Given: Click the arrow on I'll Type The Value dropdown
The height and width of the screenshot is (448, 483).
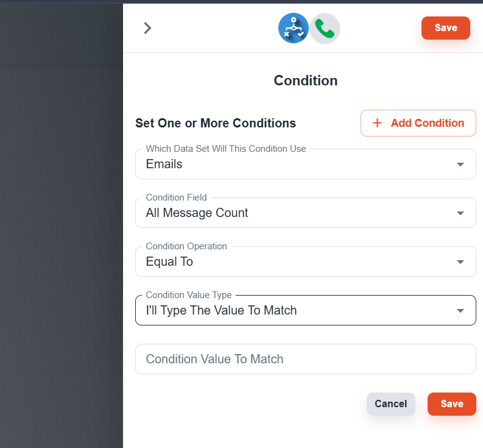Looking at the screenshot, I should pyautogui.click(x=460, y=310).
